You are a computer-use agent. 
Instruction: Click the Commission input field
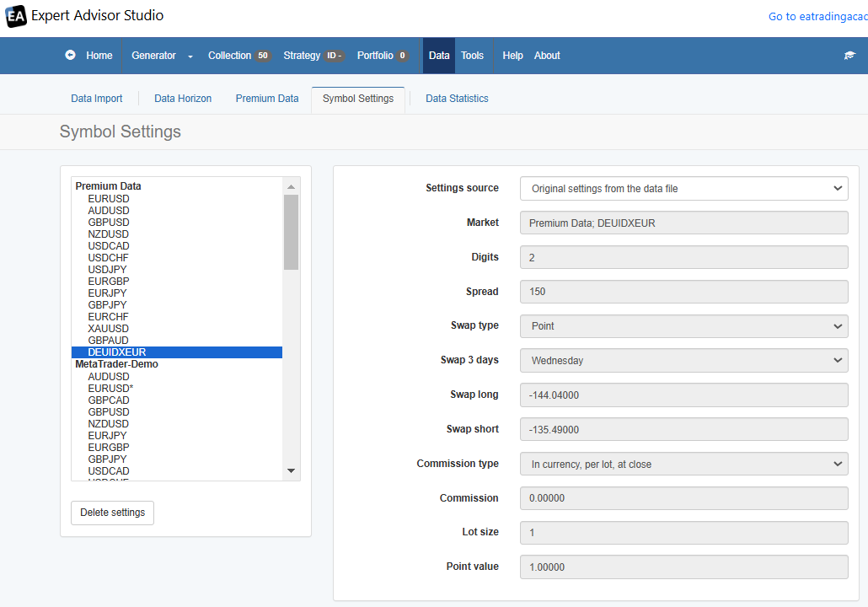tap(683, 498)
